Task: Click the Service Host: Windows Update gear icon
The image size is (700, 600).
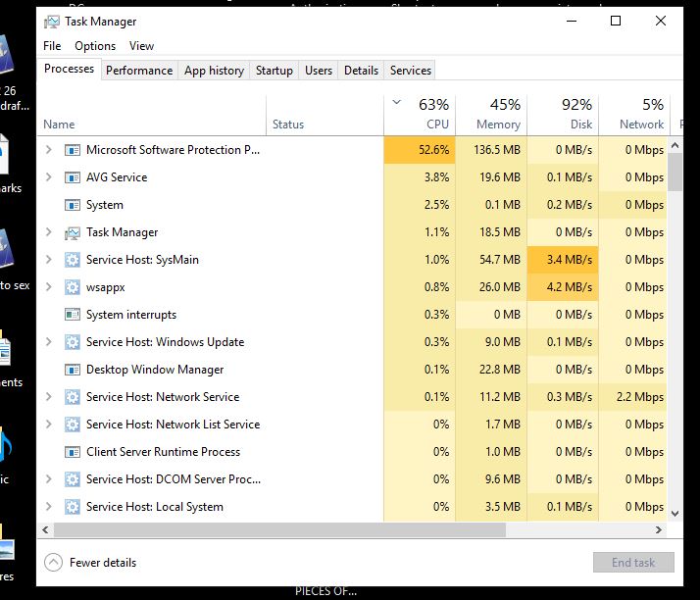Action: point(73,342)
